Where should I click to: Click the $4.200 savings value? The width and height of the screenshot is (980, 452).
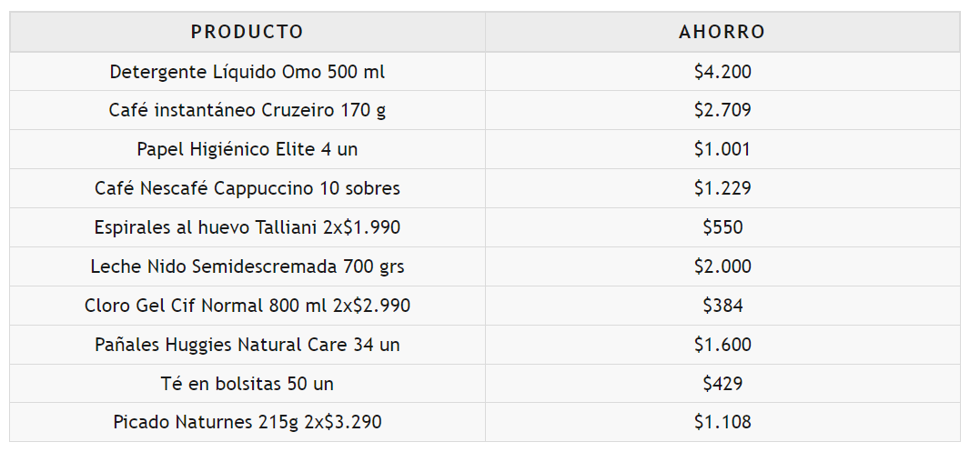point(722,72)
